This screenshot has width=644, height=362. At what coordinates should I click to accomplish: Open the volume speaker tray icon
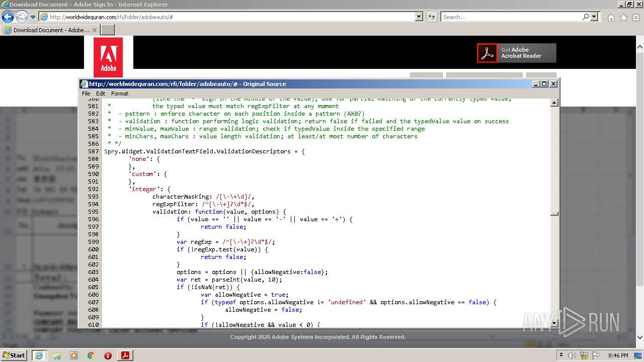[572, 355]
